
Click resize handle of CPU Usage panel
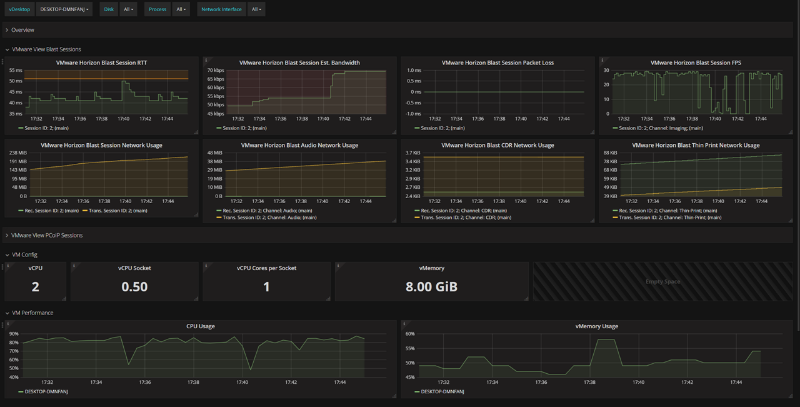394,395
